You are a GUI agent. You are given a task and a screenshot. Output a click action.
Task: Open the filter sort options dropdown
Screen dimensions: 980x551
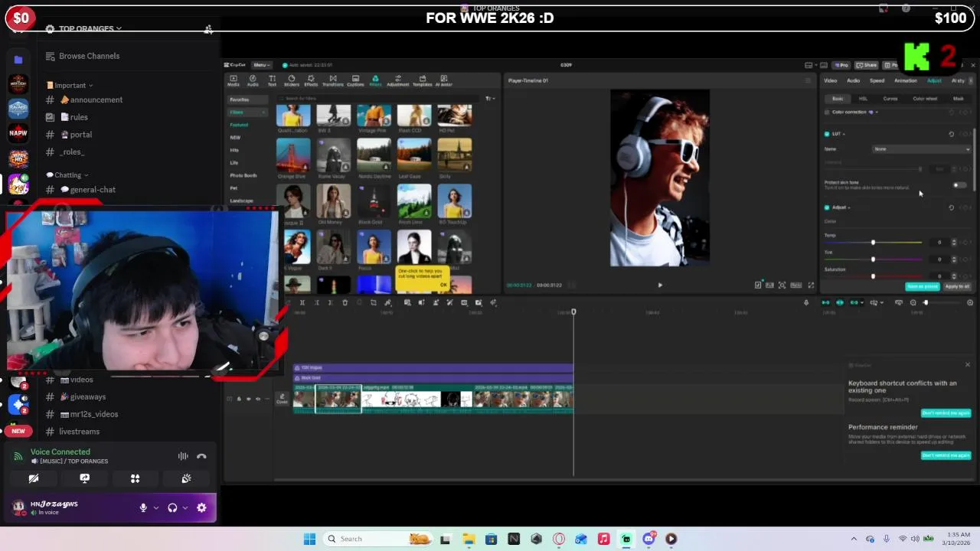490,99
